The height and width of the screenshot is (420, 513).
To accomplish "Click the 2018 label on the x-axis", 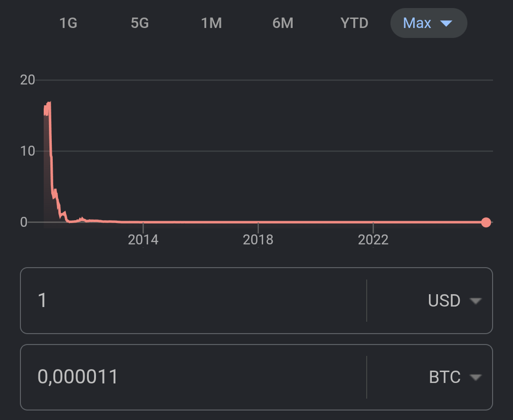I will tap(258, 240).
